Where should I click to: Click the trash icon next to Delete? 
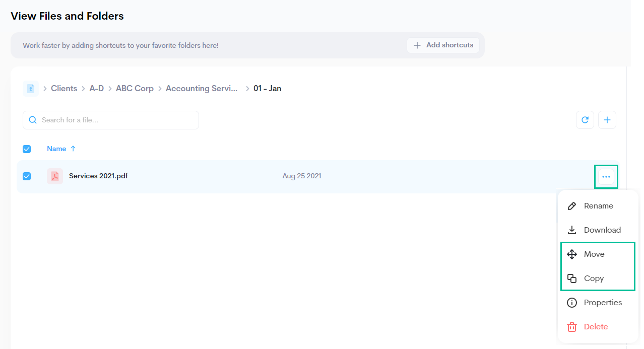click(x=572, y=327)
